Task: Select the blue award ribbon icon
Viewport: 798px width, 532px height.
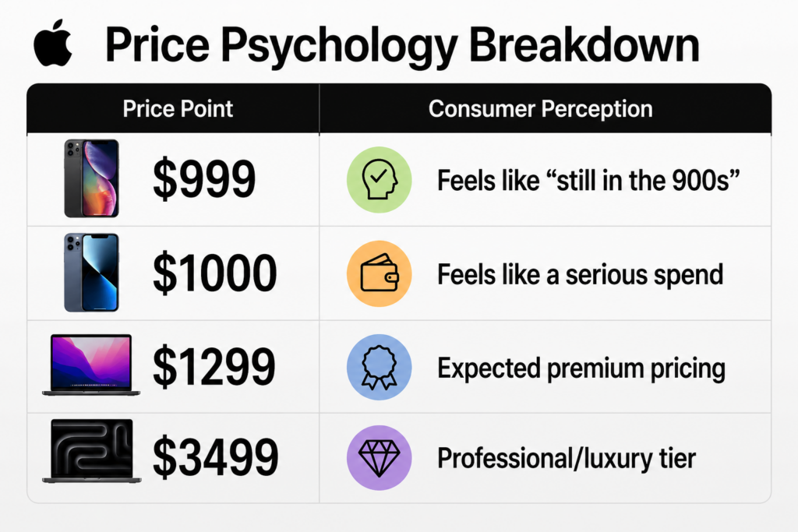Action: click(x=380, y=367)
